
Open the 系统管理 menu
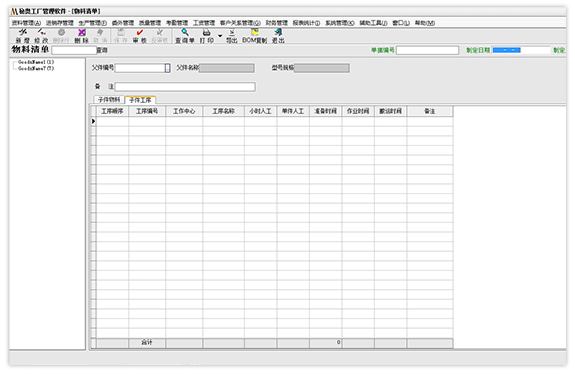(x=340, y=23)
